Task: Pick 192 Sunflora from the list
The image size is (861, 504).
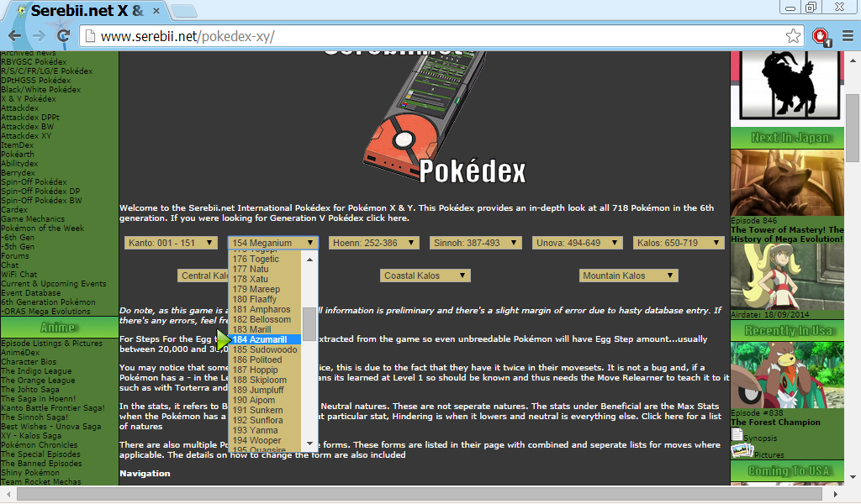Action: 265,420
